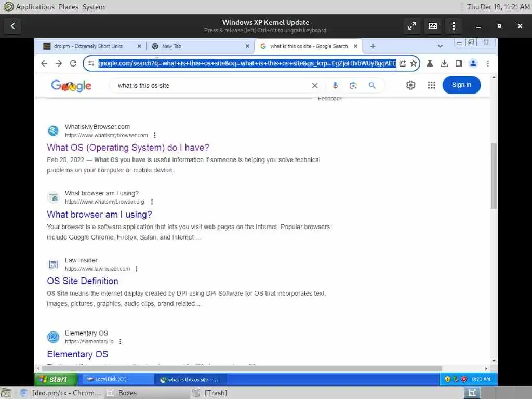Click https://elementary.io URL text
532x399 pixels.
click(89, 342)
